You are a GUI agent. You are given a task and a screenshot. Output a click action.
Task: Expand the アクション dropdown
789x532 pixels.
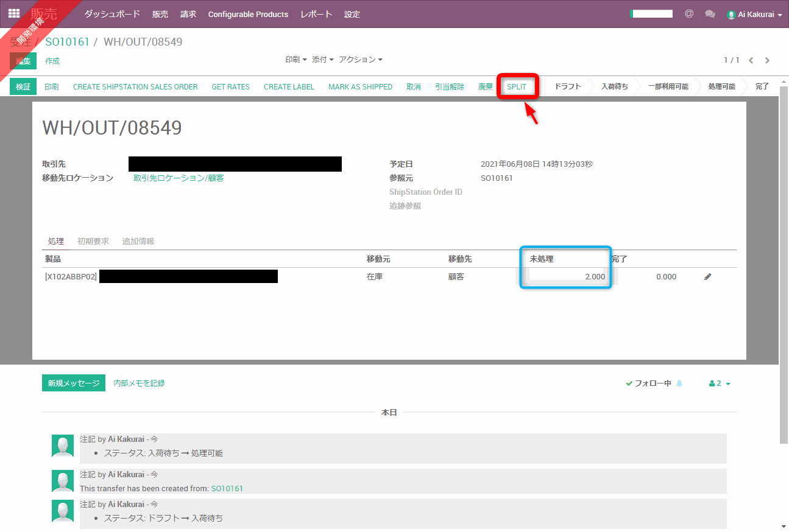pos(361,60)
